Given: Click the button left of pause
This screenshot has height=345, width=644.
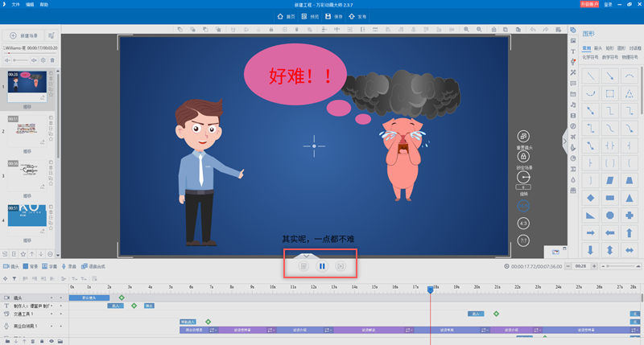Looking at the screenshot, I should coord(303,266).
